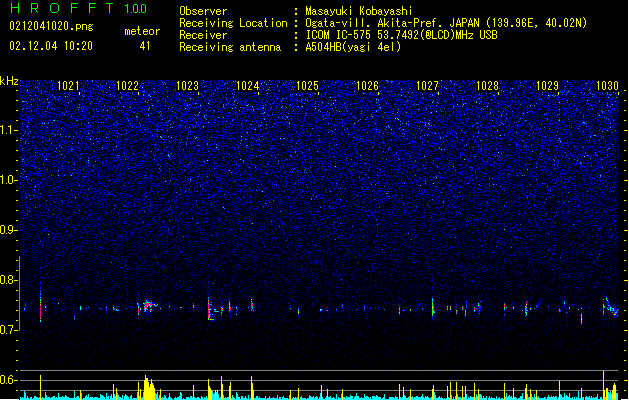Click the HROFFT 1.0.0 title text

click(x=78, y=8)
